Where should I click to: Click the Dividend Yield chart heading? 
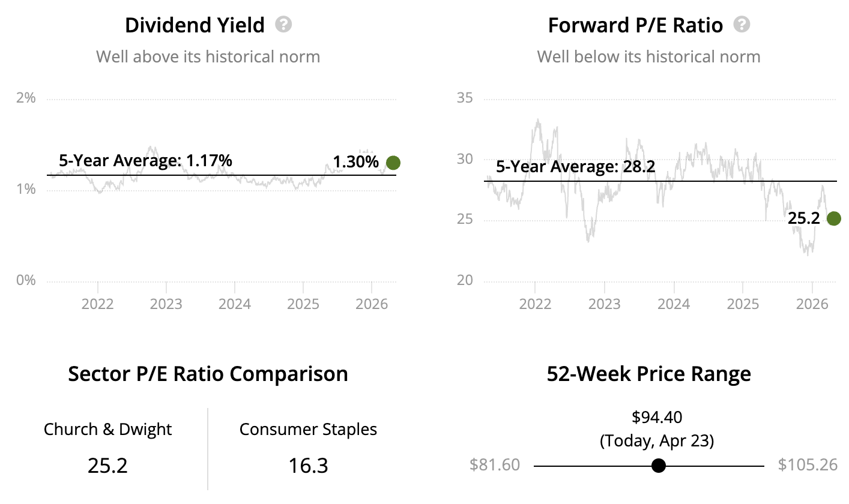coord(195,25)
